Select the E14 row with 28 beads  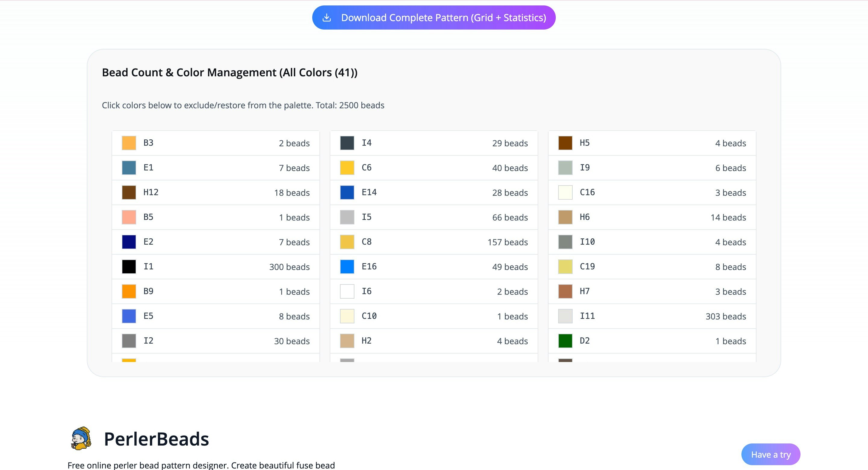click(434, 192)
